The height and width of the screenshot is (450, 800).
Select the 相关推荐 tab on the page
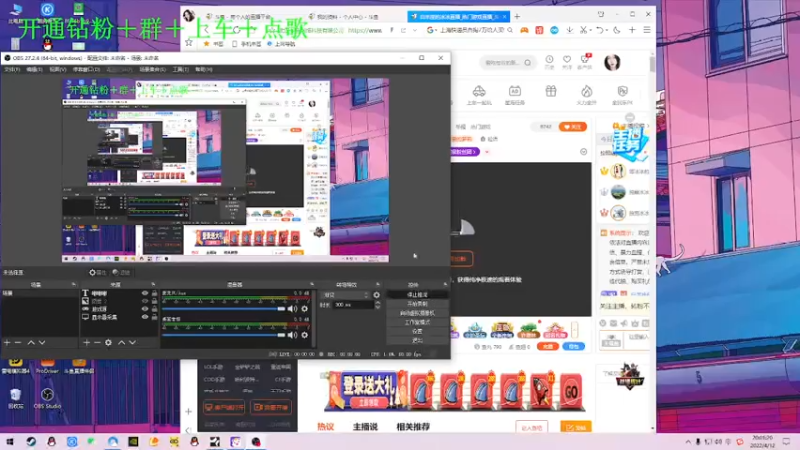[413, 427]
